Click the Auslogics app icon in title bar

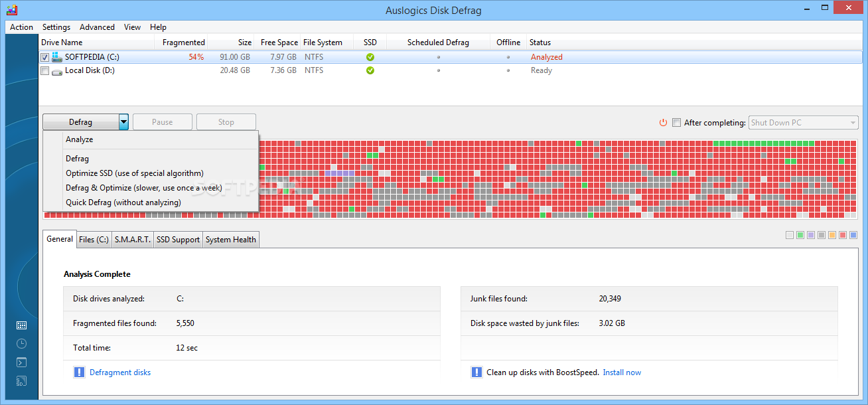pyautogui.click(x=11, y=9)
